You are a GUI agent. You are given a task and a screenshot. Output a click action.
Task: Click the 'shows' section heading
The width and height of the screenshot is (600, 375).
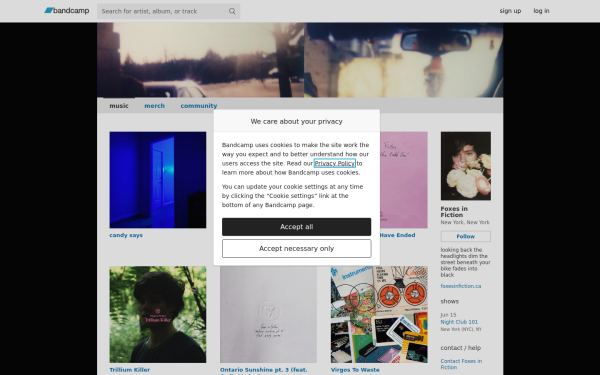coord(449,302)
